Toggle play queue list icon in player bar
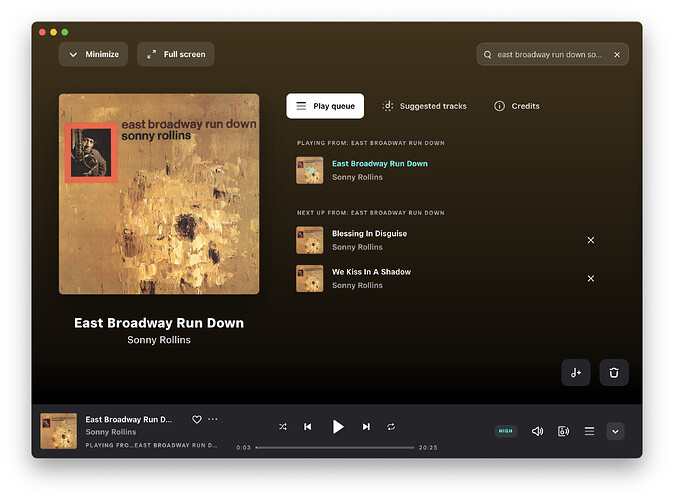The image size is (674, 499). tap(589, 431)
